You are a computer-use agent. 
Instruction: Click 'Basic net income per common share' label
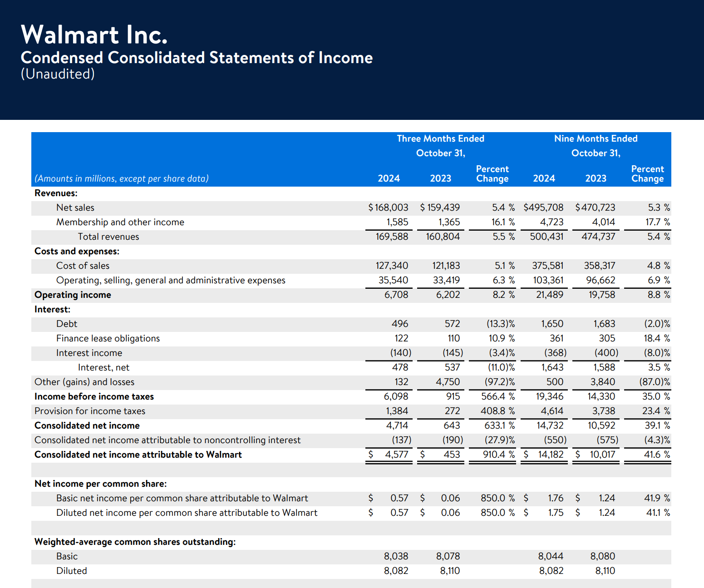point(182,498)
